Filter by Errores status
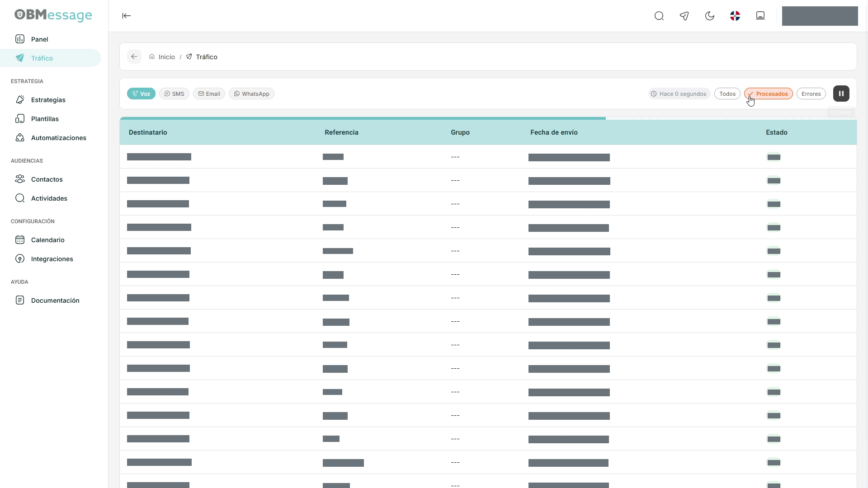The height and width of the screenshot is (488, 868). click(811, 94)
